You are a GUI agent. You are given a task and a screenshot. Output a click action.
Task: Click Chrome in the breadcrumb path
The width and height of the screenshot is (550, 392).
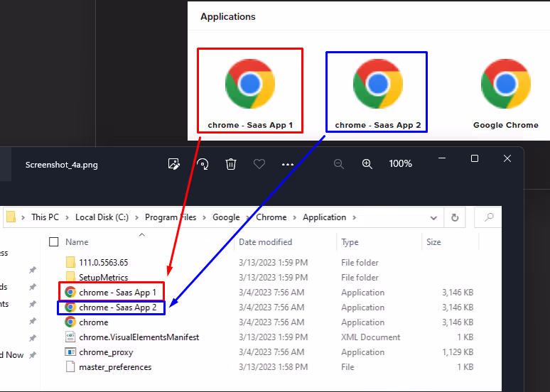pyautogui.click(x=271, y=217)
